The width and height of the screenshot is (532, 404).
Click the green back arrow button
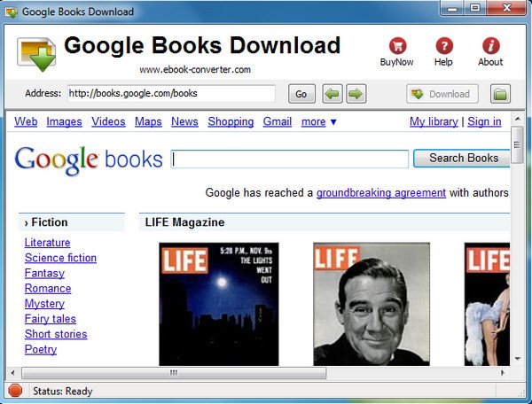[332, 94]
